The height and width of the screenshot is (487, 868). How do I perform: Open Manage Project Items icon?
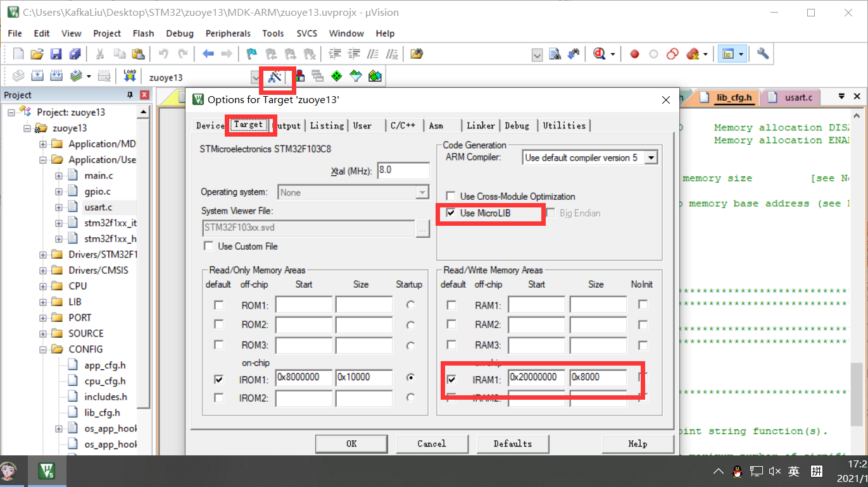[299, 77]
